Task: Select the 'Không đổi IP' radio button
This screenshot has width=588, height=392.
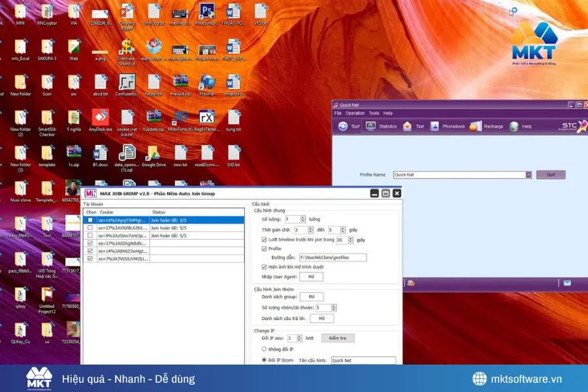Action: point(264,350)
